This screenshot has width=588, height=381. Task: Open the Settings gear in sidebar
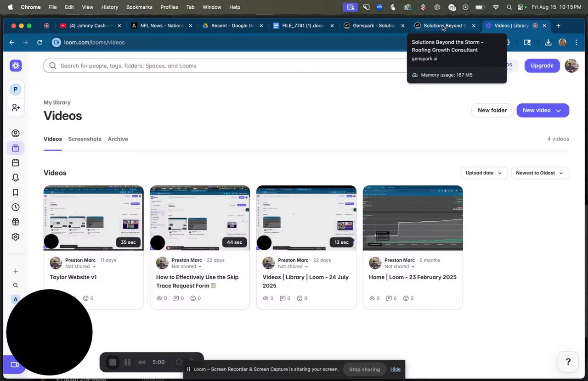[16, 237]
